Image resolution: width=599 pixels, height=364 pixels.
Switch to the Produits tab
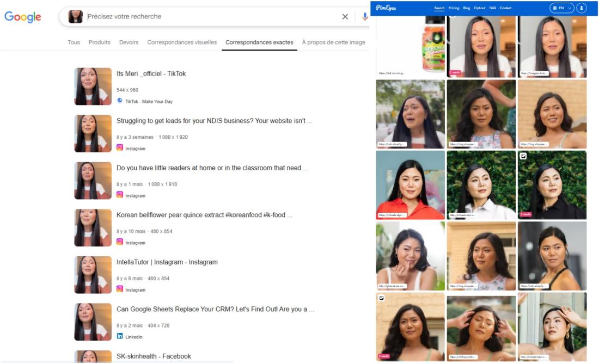(x=99, y=42)
